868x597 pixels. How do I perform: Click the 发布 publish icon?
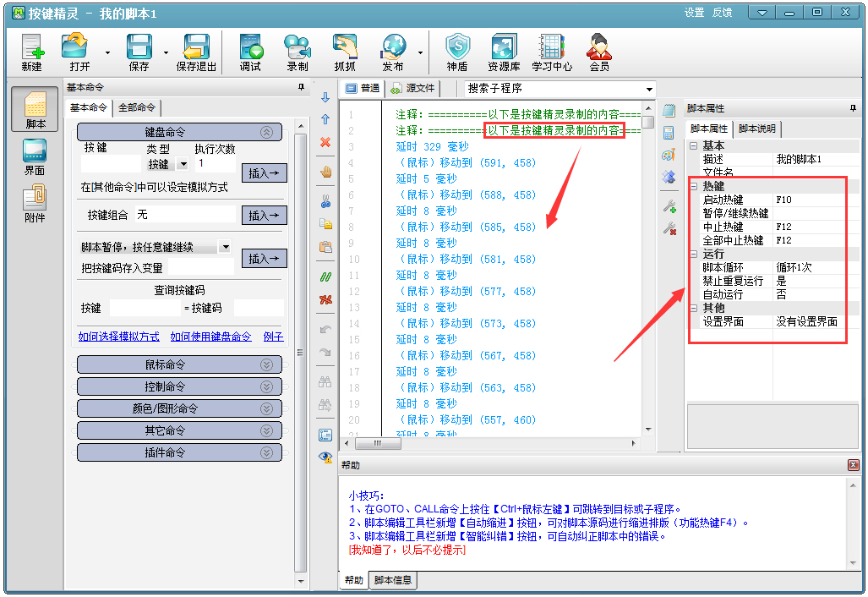(x=393, y=52)
